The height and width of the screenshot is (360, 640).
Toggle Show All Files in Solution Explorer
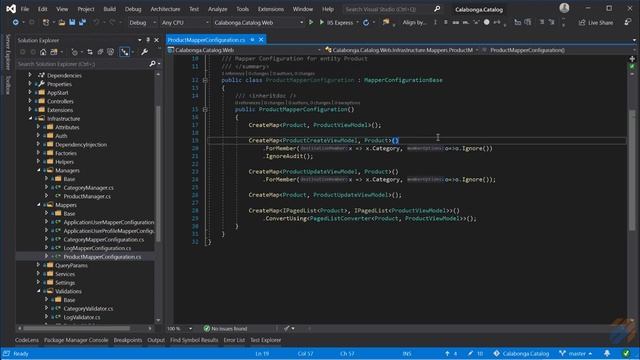[x=111, y=52]
